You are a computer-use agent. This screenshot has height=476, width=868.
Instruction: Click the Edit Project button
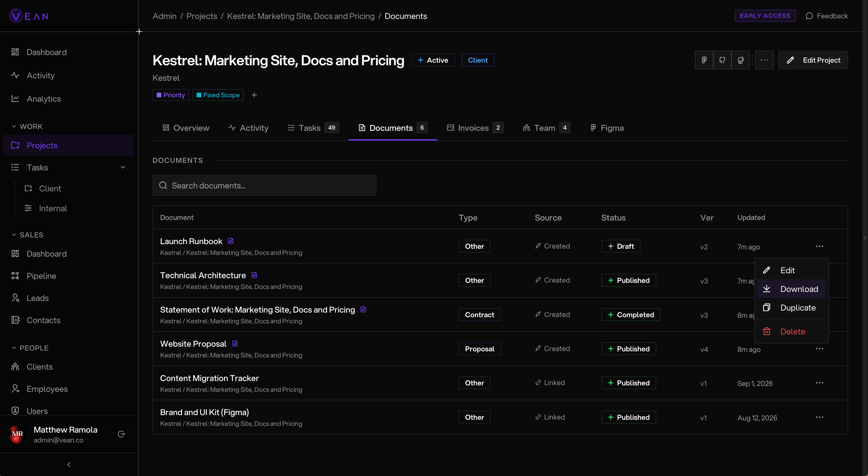coord(813,60)
